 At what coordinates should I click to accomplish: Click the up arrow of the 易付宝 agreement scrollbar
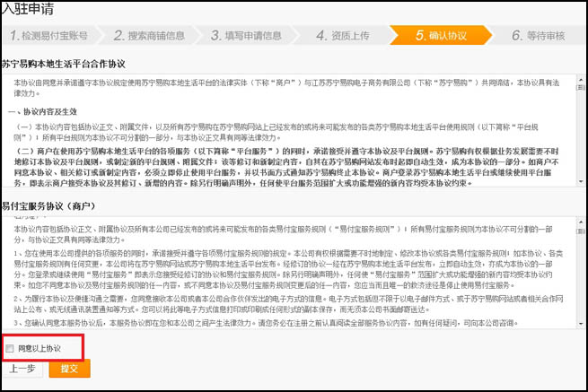point(581,222)
